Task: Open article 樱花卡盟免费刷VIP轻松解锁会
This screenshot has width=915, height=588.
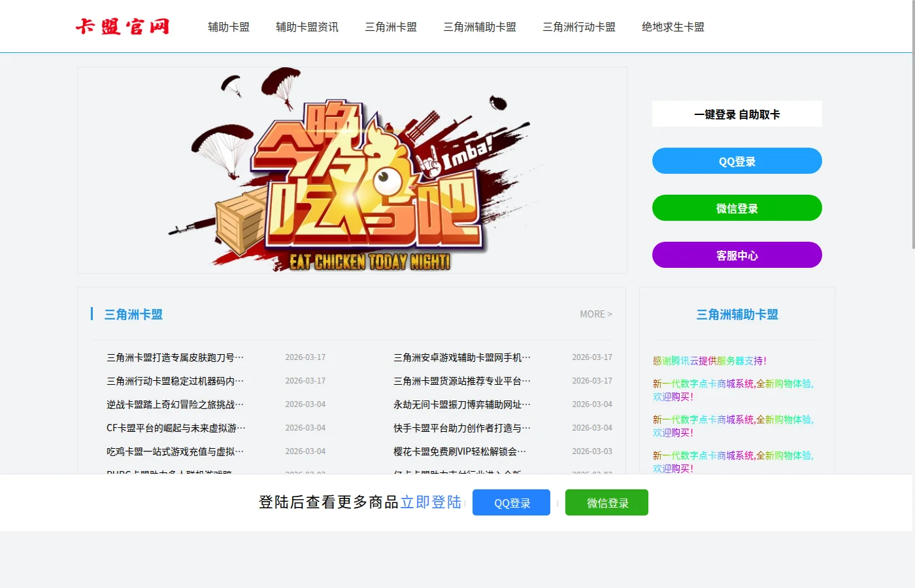Action: point(459,451)
